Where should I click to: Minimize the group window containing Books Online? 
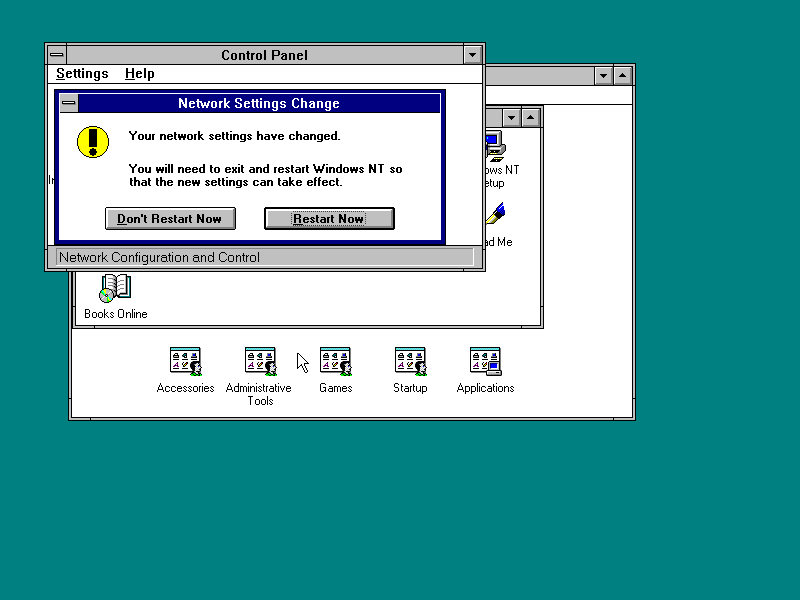(x=511, y=118)
